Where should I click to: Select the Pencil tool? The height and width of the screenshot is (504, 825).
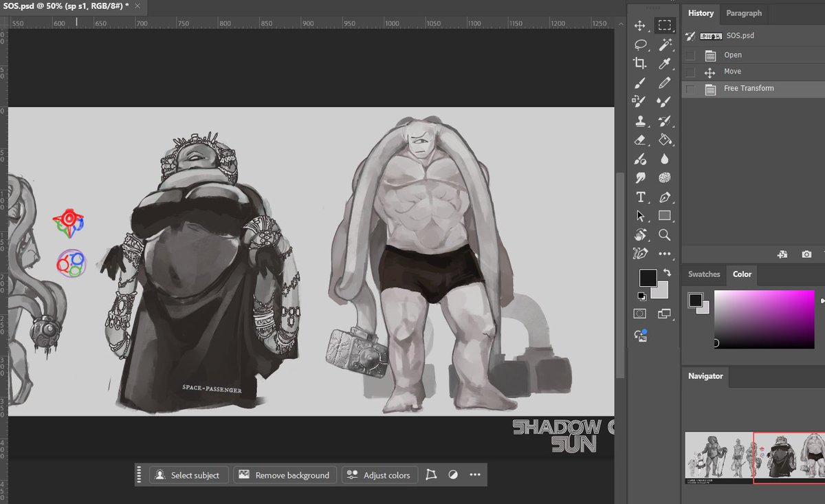point(664,83)
